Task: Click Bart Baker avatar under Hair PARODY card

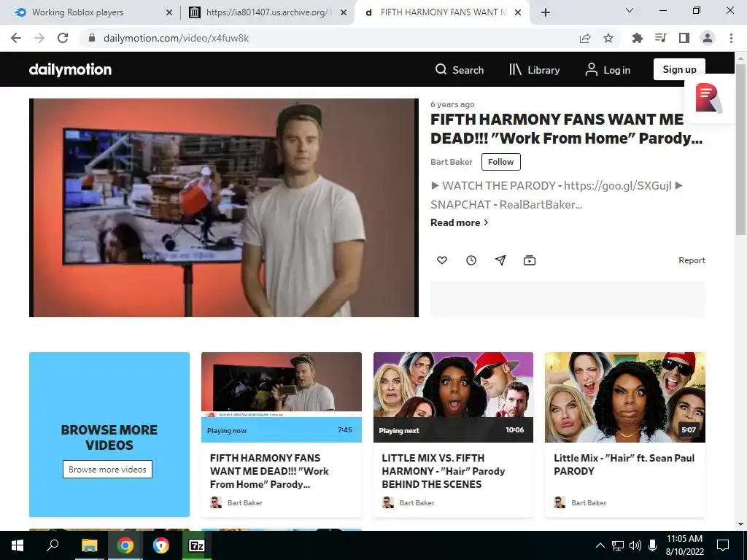Action: pos(560,502)
